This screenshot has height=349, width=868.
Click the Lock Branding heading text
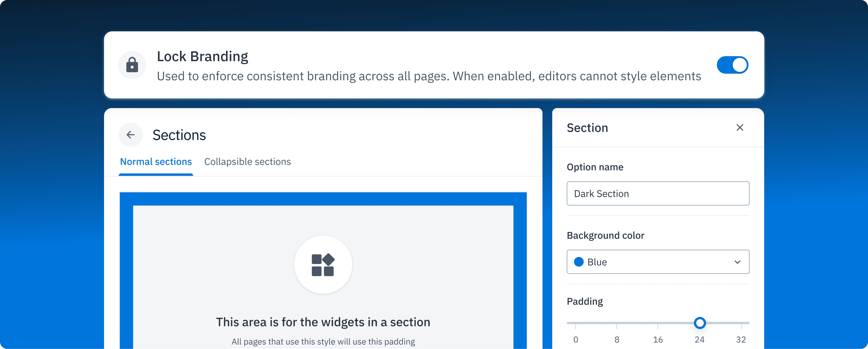coord(202,57)
